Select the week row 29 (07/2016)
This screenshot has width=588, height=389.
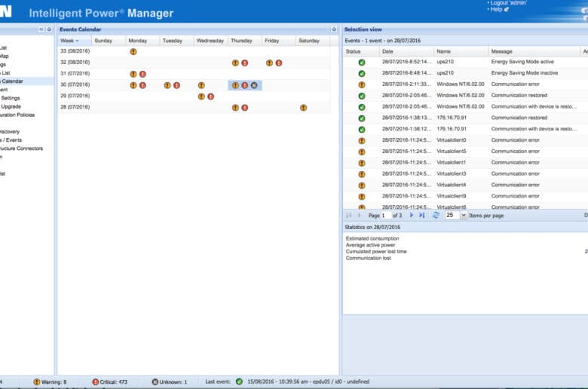pos(194,96)
